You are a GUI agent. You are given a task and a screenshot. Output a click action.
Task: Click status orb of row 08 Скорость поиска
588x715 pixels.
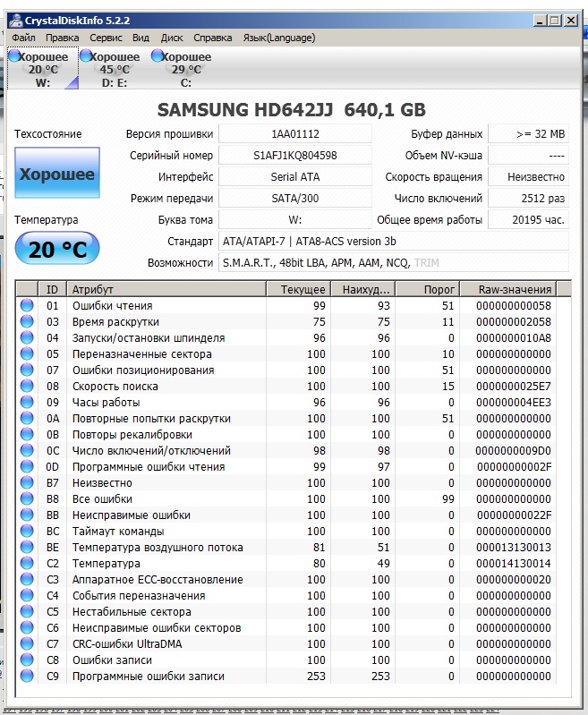27,386
